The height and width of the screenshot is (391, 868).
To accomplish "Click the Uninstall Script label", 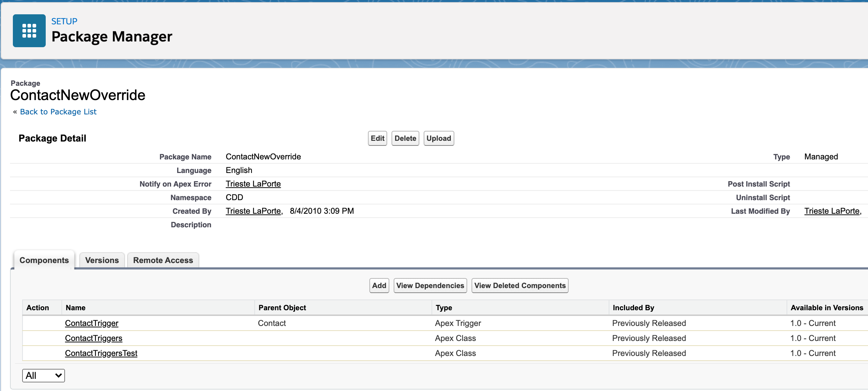I will (x=763, y=197).
